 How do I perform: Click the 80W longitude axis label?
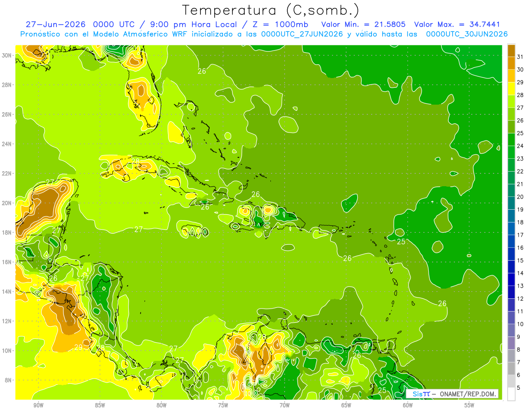click(161, 405)
